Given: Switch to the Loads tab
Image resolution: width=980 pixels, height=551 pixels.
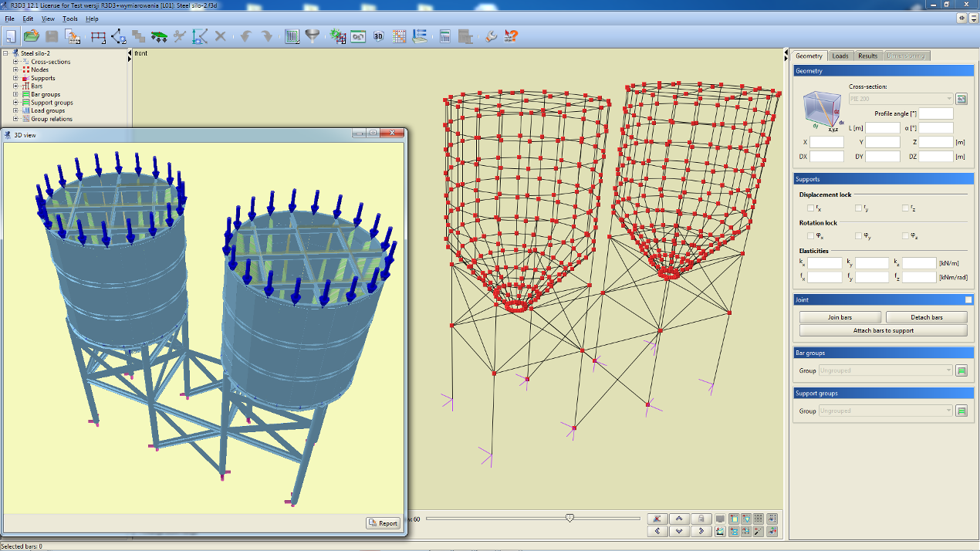Looking at the screenshot, I should (840, 56).
